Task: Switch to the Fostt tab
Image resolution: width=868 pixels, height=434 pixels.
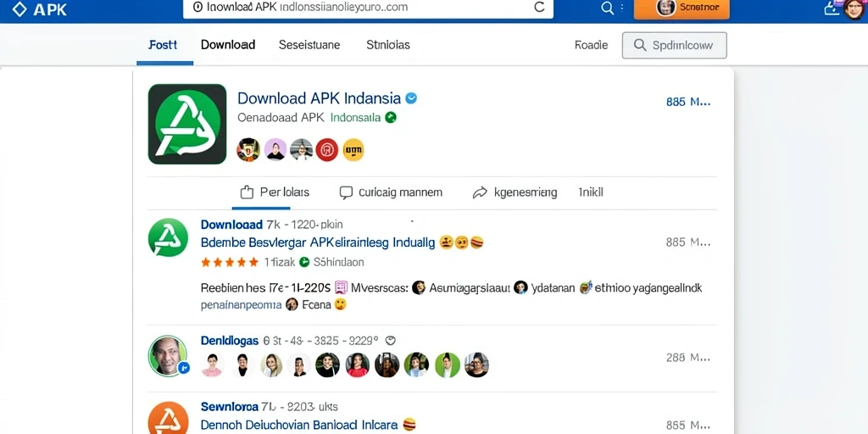Action: pos(164,45)
